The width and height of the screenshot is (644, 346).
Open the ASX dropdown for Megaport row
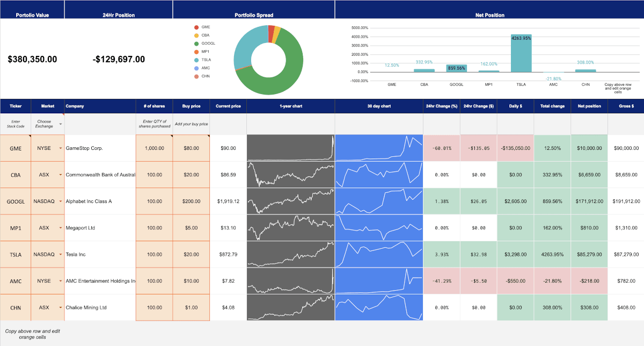click(60, 228)
